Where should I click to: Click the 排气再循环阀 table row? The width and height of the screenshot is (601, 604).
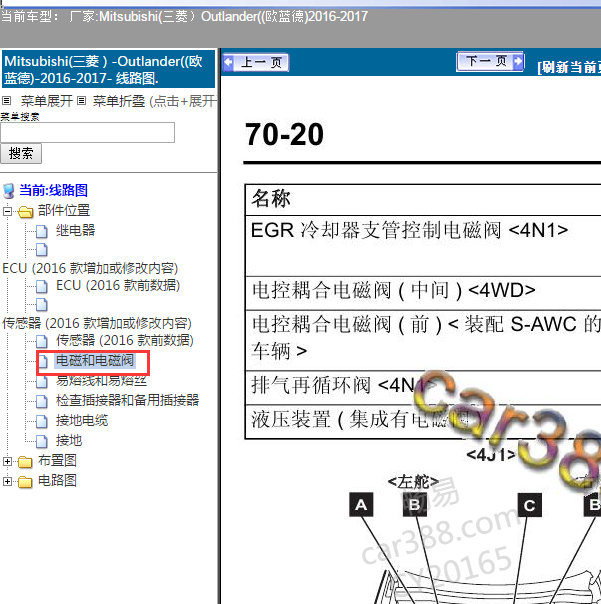click(x=423, y=388)
